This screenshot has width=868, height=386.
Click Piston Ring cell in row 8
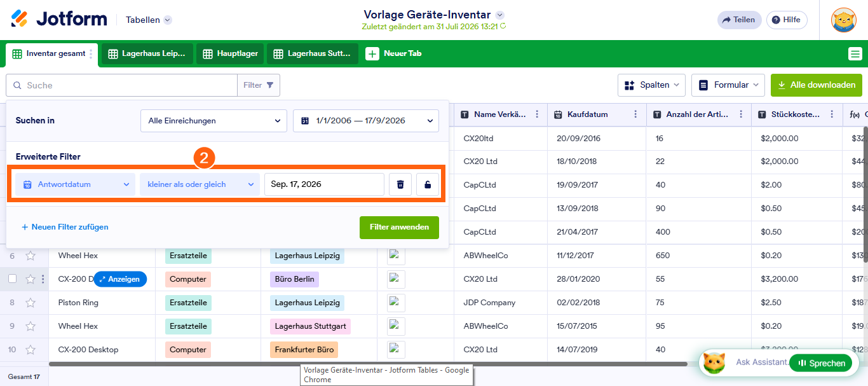[x=102, y=303]
